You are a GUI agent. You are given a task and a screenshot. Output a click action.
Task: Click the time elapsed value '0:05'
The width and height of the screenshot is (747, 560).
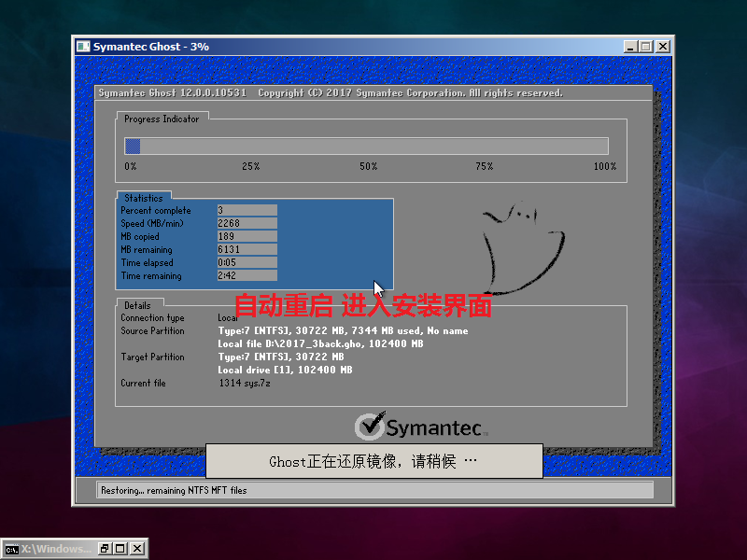tap(247, 262)
